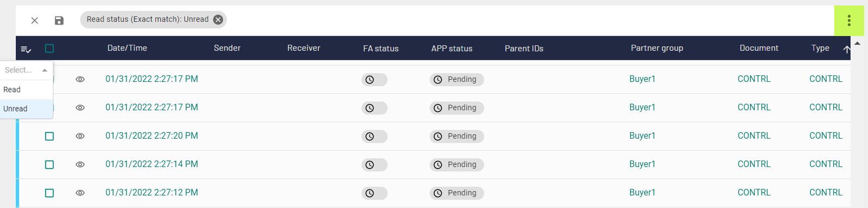
Task: Clear all filters with X icon
Action: click(34, 20)
